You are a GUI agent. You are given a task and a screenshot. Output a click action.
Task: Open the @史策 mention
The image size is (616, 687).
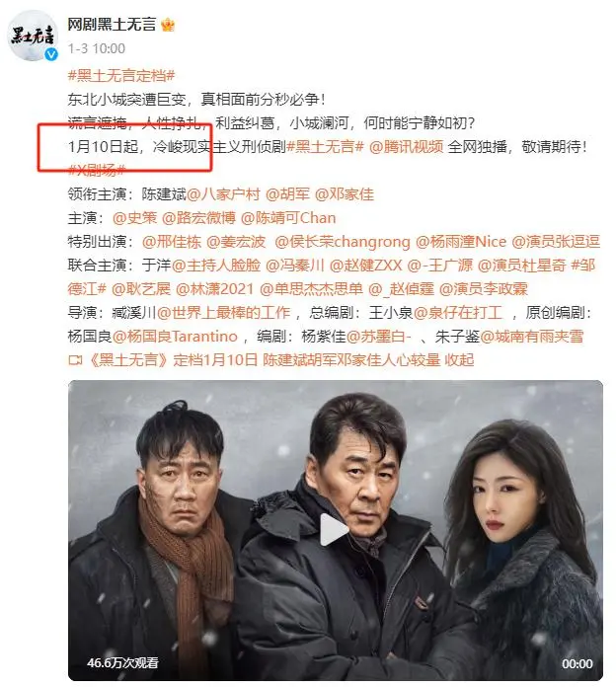pos(134,218)
